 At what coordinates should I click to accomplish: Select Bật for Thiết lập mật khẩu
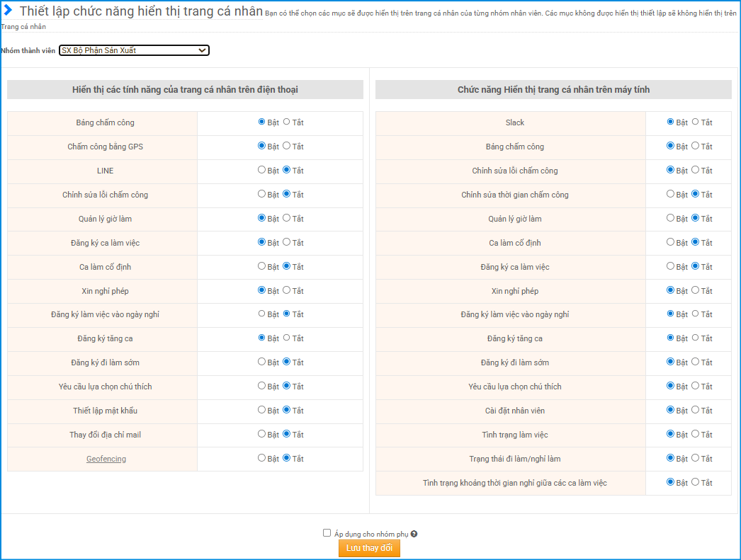262,410
